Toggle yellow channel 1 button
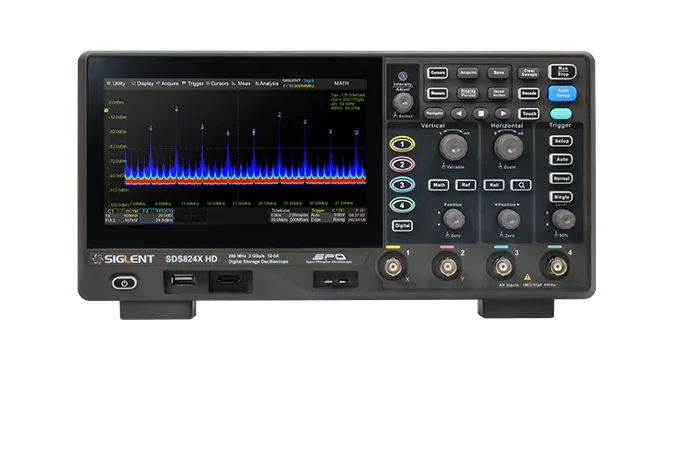 (x=402, y=144)
